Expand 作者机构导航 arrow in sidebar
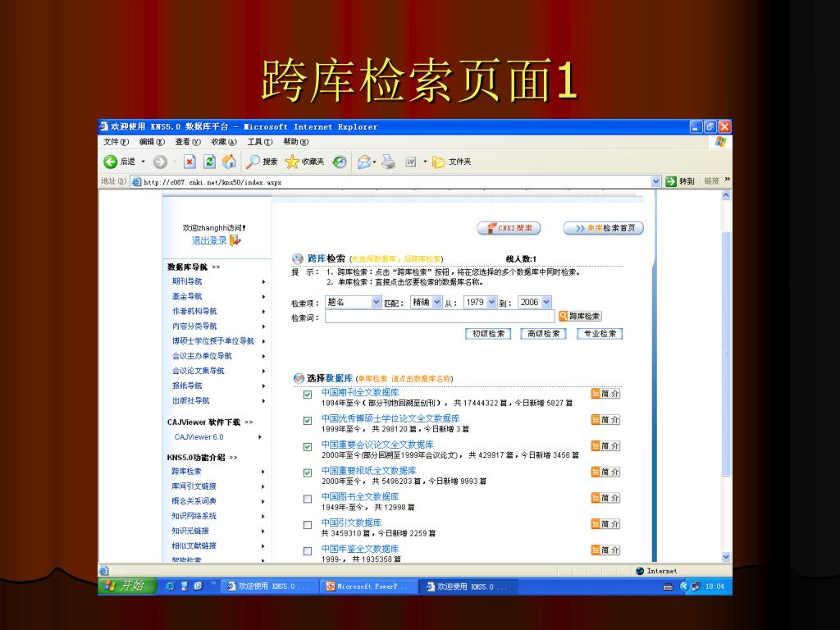Image resolution: width=840 pixels, height=630 pixels. coord(263,311)
